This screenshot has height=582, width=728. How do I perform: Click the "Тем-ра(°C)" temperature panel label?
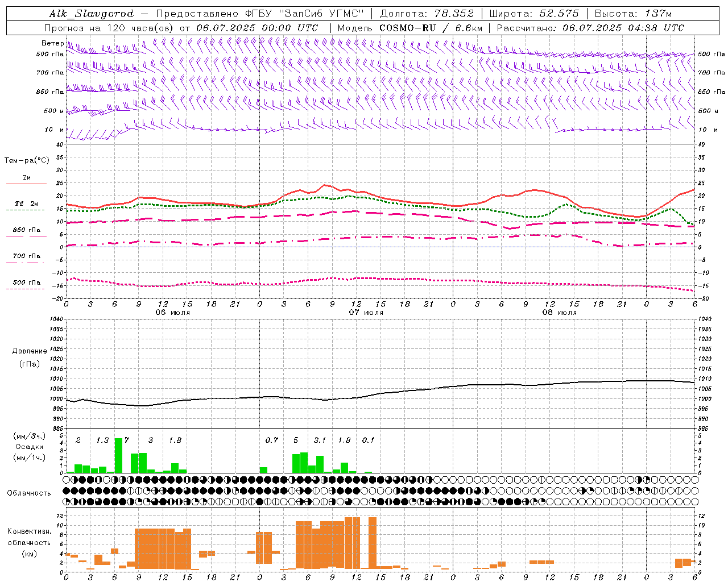27,161
